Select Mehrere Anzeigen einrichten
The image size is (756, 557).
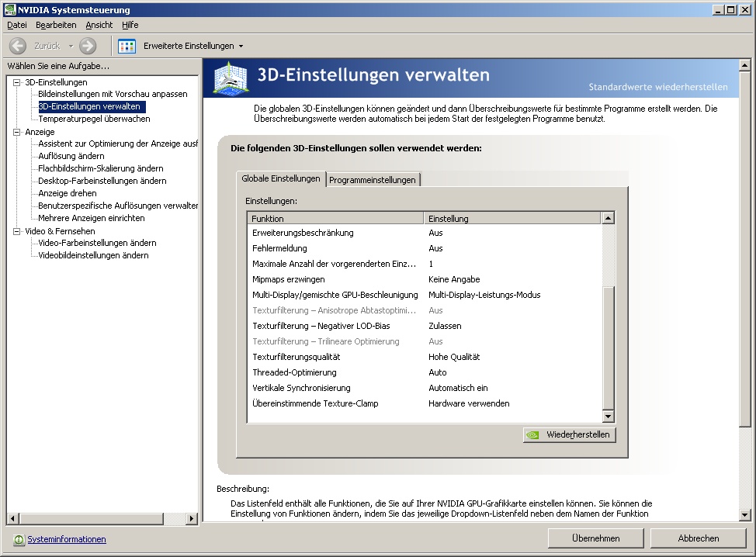click(x=92, y=218)
